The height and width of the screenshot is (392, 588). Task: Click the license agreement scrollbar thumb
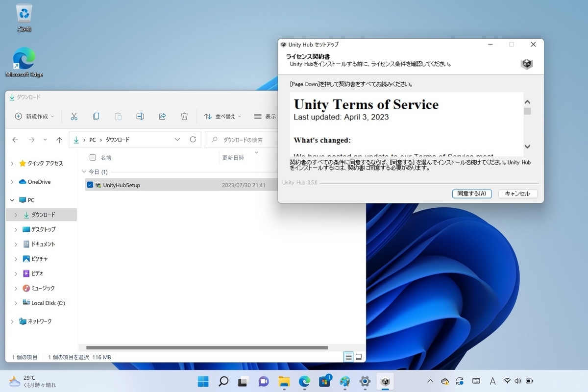(x=527, y=111)
